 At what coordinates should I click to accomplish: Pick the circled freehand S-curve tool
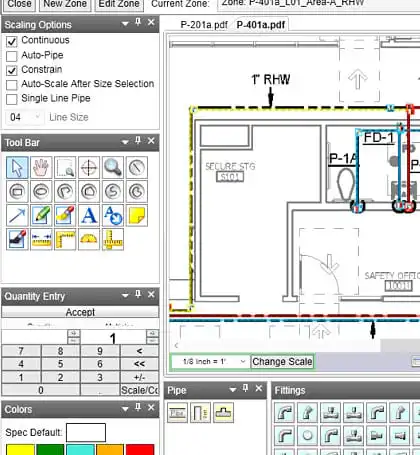click(113, 192)
